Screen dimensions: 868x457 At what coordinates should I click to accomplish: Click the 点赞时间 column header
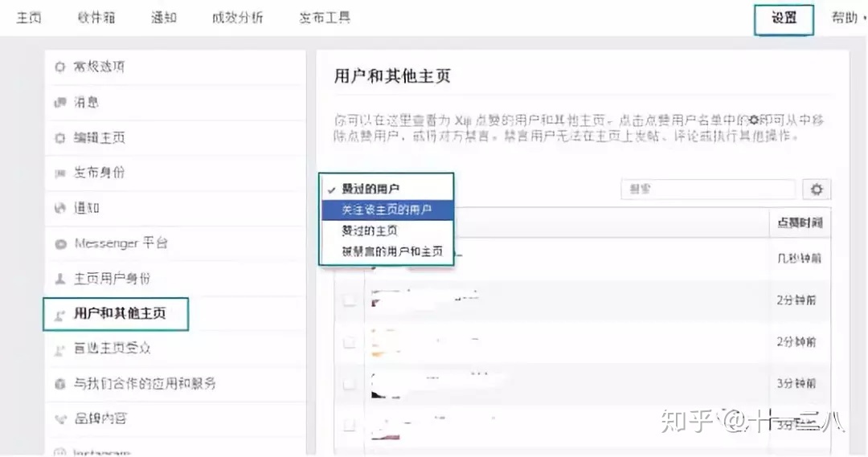point(800,223)
